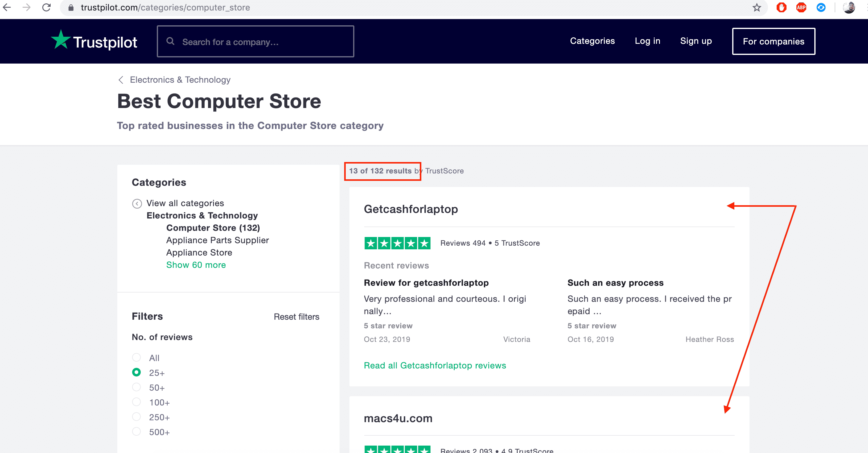Image resolution: width=868 pixels, height=453 pixels.
Task: Select Appliance Store category
Action: [x=199, y=253]
